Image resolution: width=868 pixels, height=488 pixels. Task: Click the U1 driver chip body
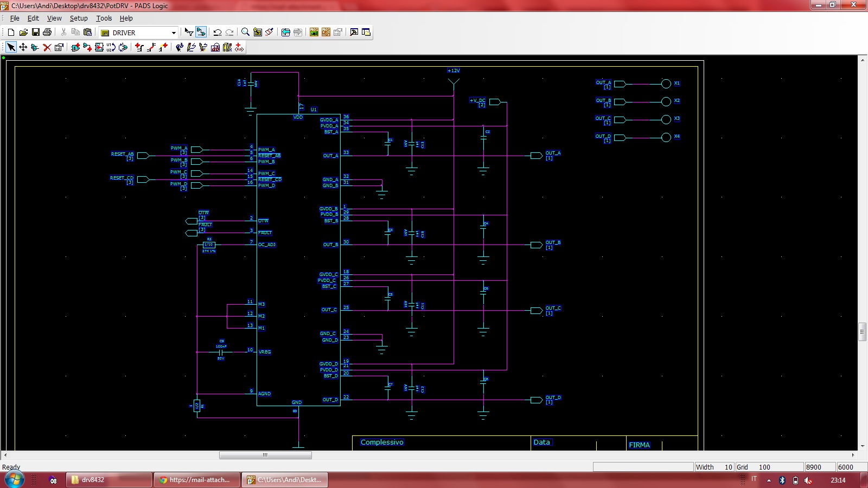pos(298,260)
